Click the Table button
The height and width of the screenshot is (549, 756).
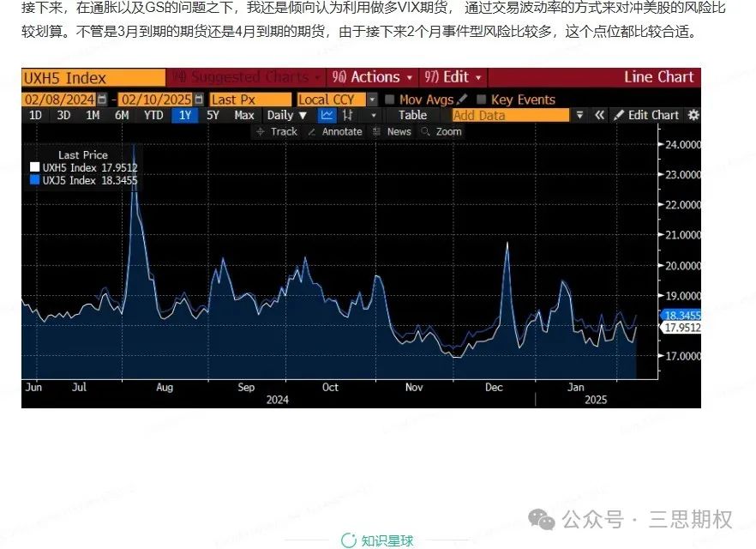coord(413,115)
